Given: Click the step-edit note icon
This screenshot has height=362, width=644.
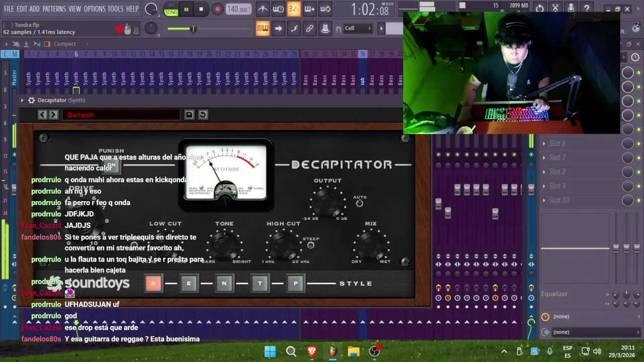Looking at the screenshot, I should (x=294, y=29).
